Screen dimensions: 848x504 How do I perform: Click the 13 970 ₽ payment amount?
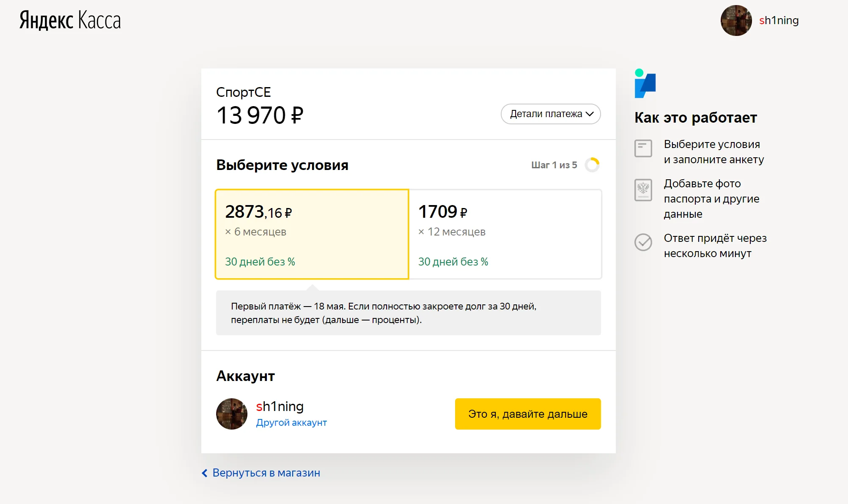(x=260, y=115)
